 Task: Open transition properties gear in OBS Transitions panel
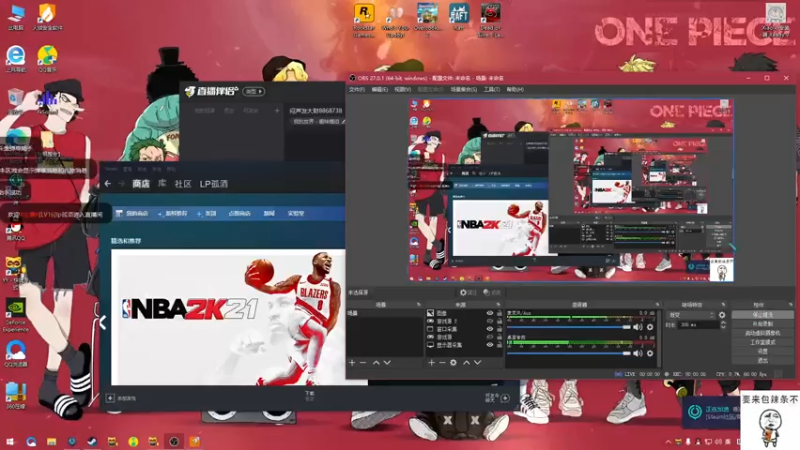[x=722, y=315]
